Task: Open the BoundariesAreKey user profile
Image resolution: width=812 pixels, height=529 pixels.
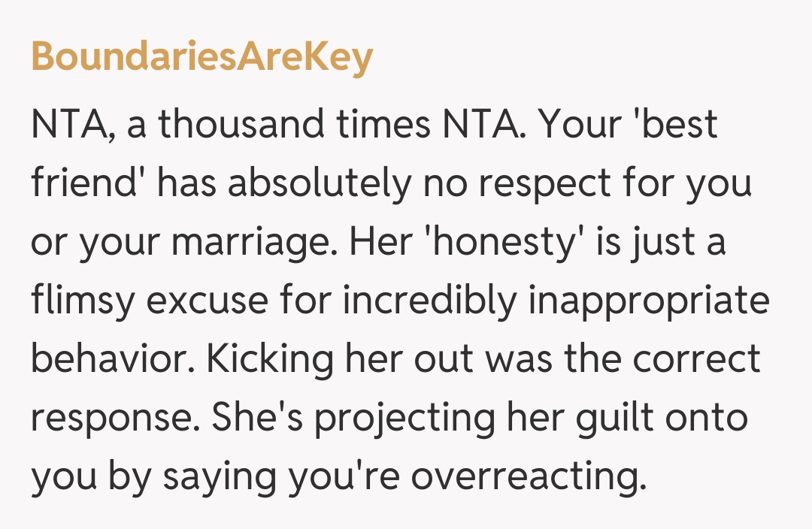Action: click(201, 58)
